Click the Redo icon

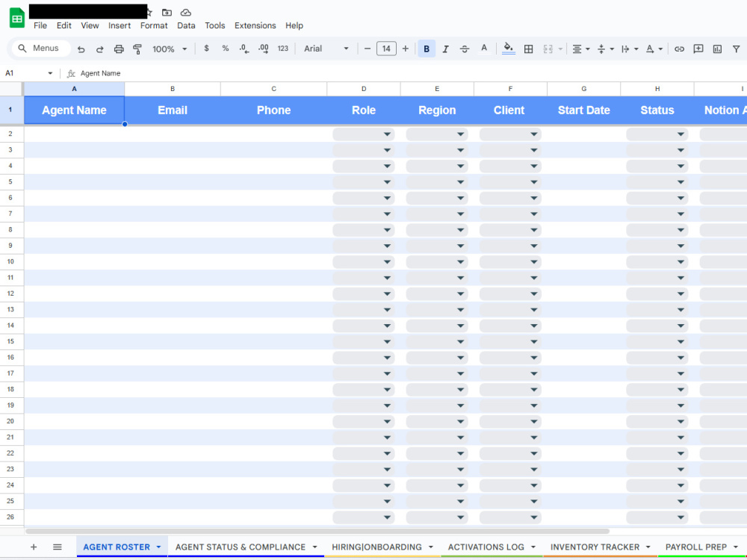point(99,49)
